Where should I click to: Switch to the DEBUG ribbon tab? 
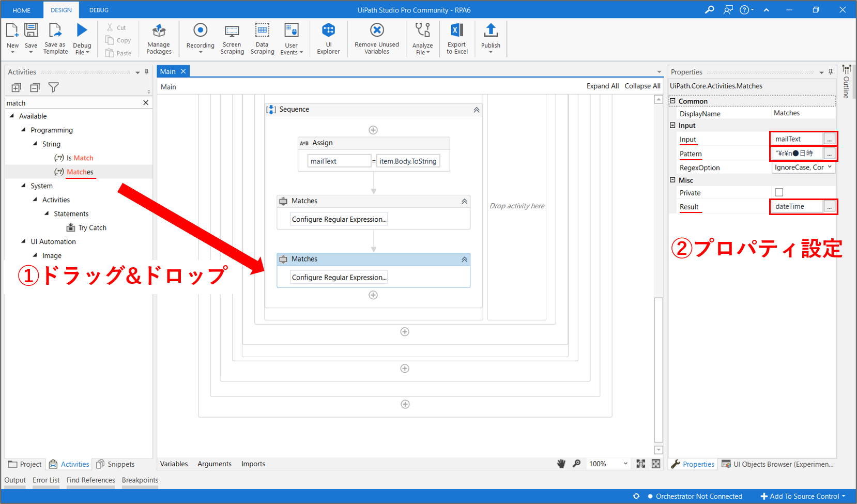click(99, 10)
